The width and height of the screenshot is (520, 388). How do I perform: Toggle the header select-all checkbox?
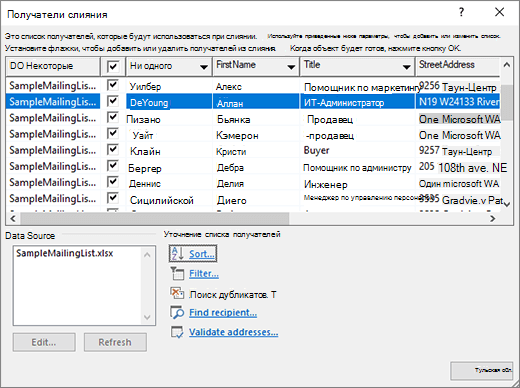click(113, 66)
